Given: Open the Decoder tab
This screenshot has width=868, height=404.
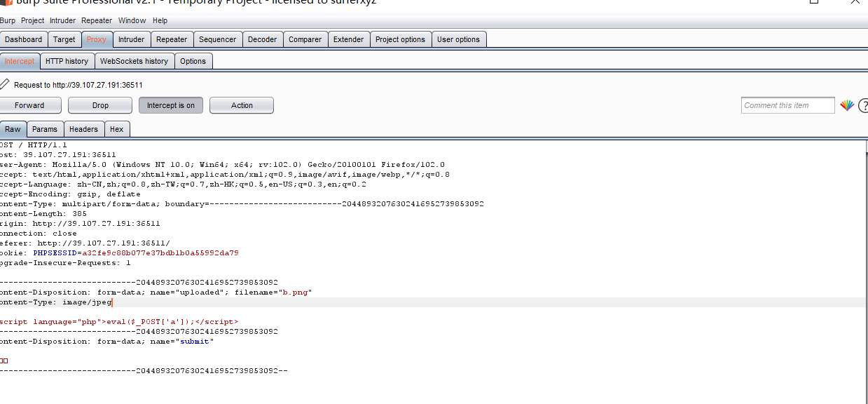Looking at the screenshot, I should 263,39.
